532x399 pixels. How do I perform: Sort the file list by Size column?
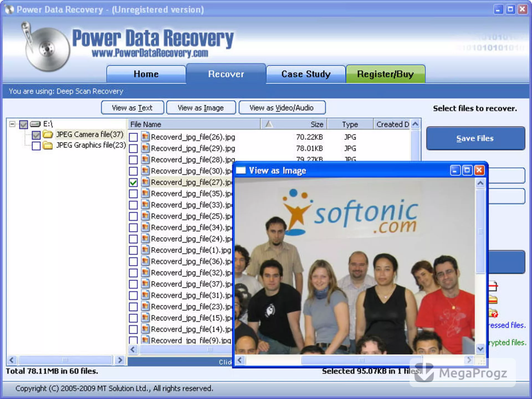tap(294, 124)
